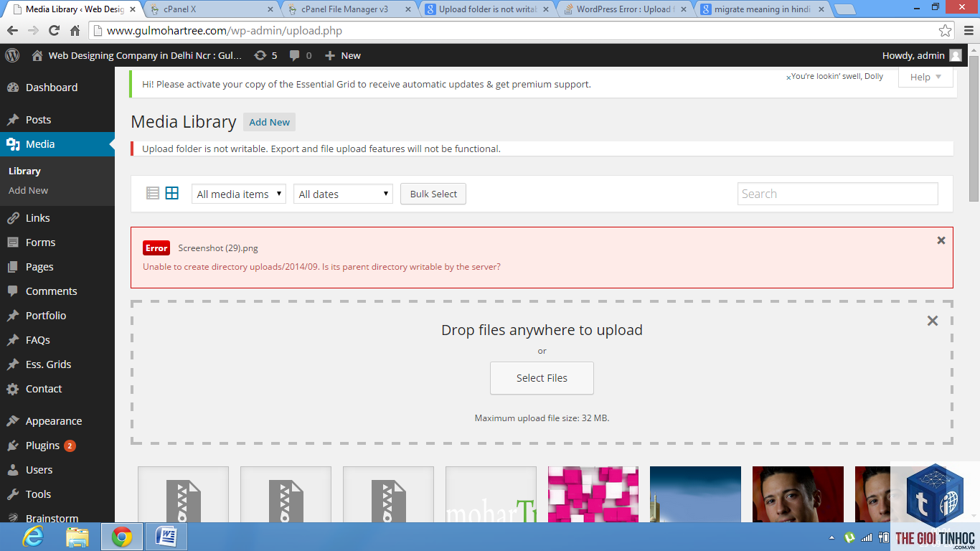Screen dimensions: 980x551
Task: Open the Links menu item
Action: click(x=57, y=218)
